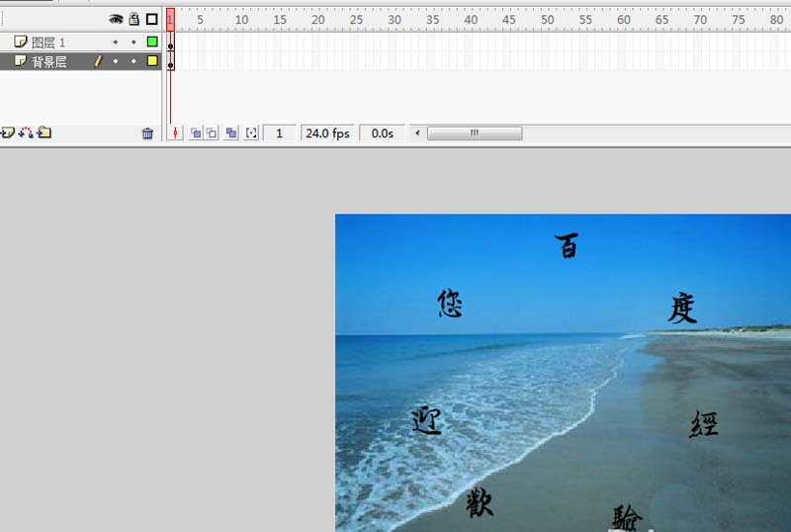Enable onion skin mode
The width and height of the screenshot is (791, 532).
coord(195,133)
